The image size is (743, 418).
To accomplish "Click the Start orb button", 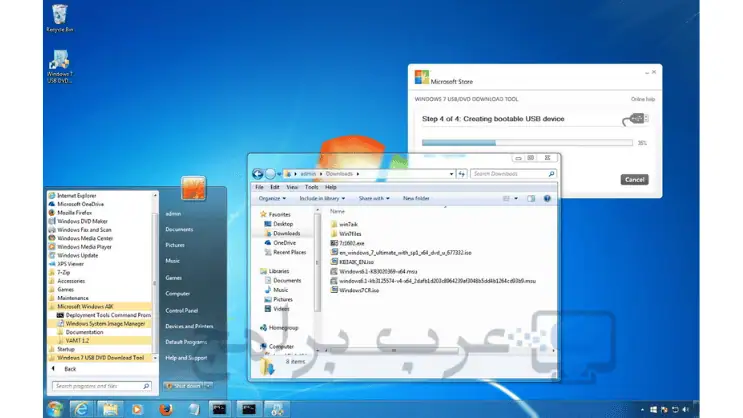I will [x=55, y=409].
